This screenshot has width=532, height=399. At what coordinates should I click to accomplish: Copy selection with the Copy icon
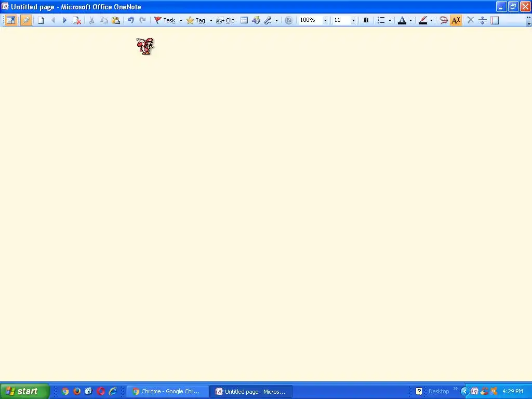click(x=103, y=20)
